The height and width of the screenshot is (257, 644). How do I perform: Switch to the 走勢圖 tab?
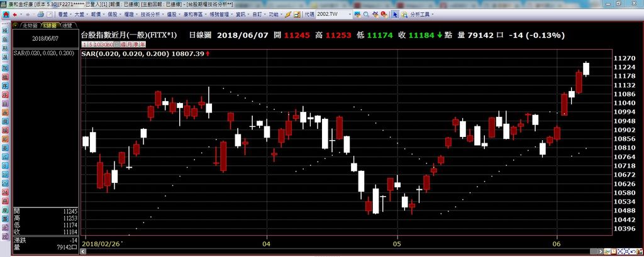pos(30,26)
